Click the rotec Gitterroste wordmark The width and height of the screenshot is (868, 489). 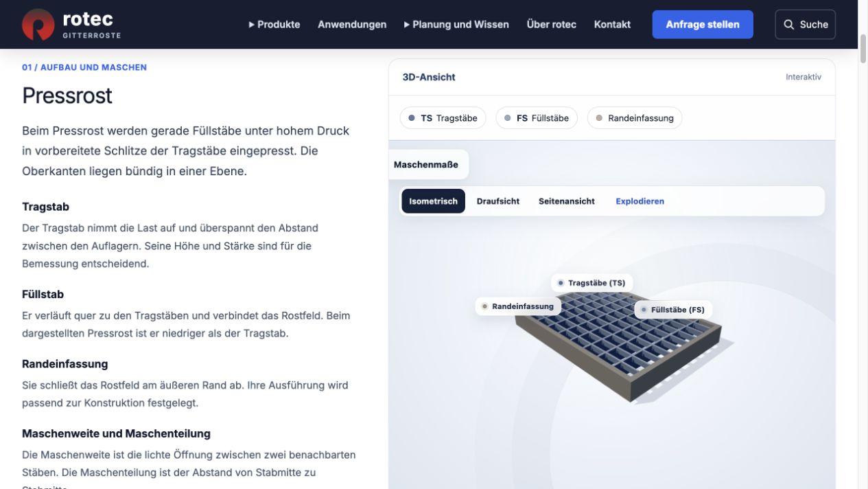pos(91,25)
